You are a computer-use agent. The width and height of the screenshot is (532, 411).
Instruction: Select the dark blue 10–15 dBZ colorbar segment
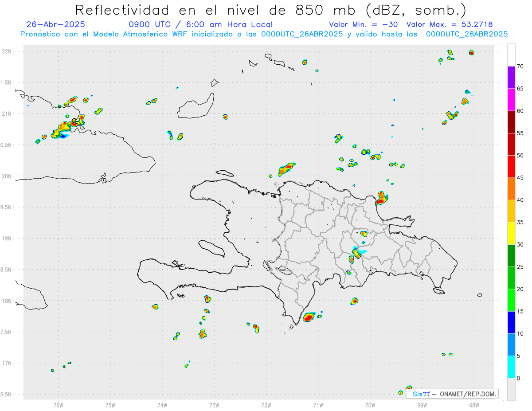[x=511, y=322]
